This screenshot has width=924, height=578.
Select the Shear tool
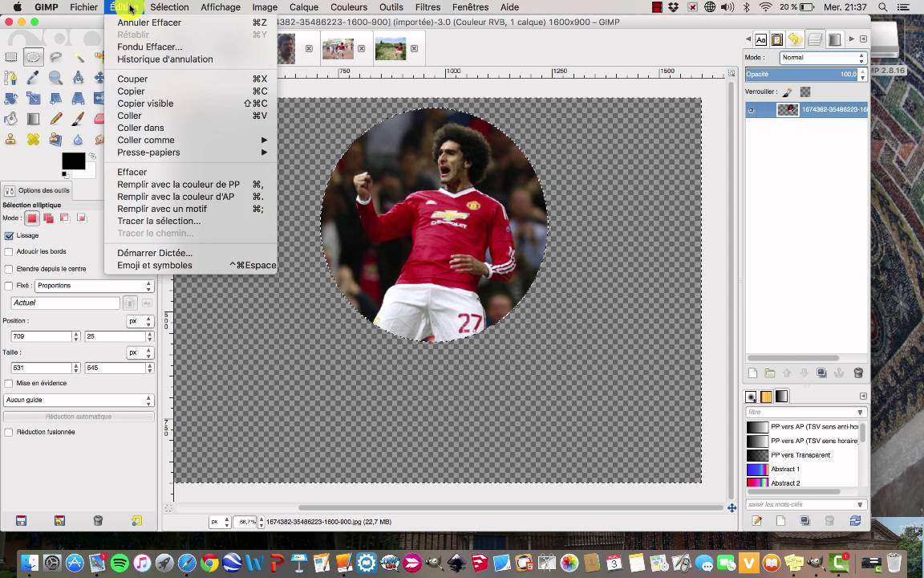56,99
